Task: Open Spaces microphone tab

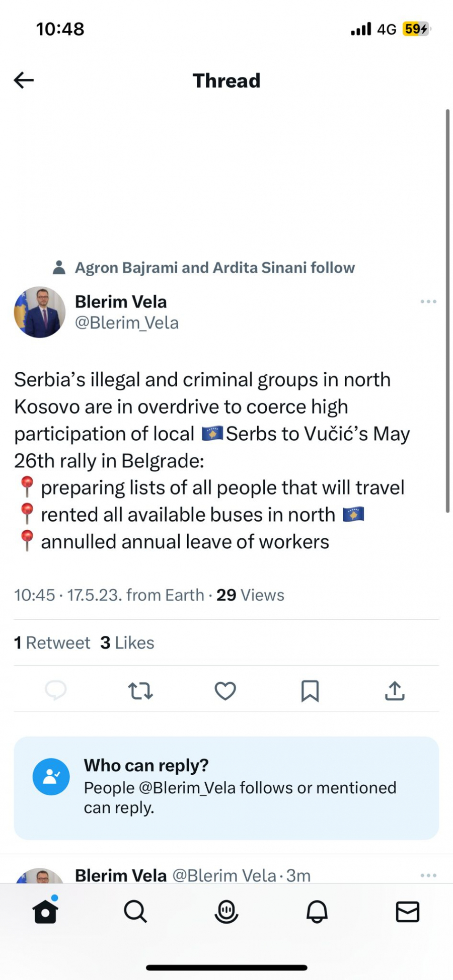Action: coord(226,911)
